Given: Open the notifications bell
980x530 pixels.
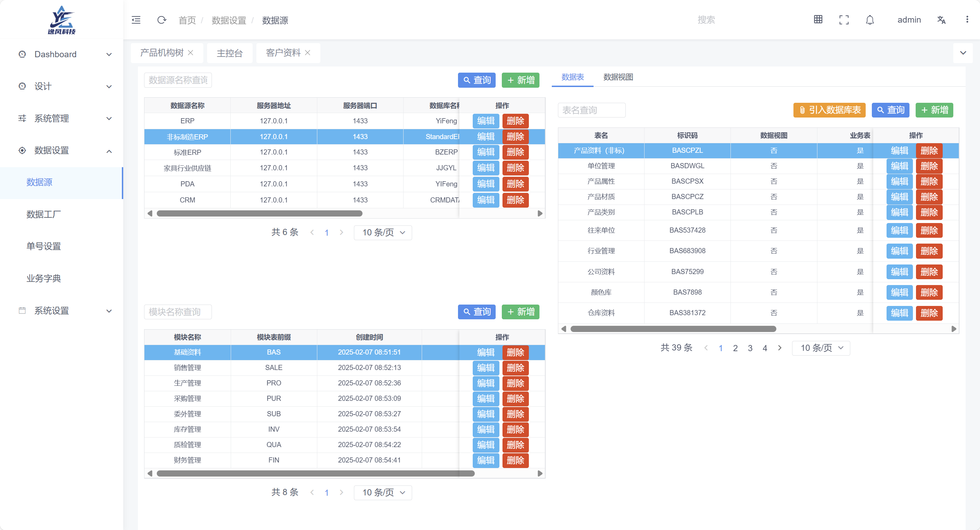Looking at the screenshot, I should (x=870, y=20).
